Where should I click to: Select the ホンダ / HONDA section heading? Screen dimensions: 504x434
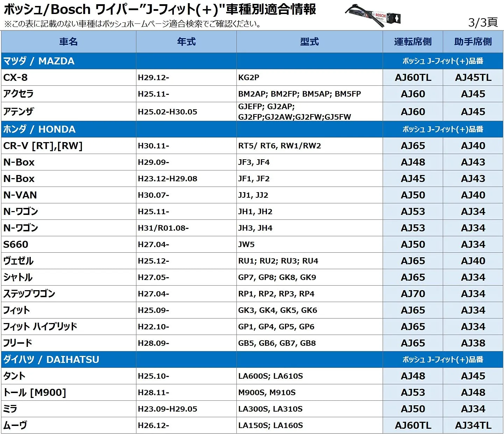pyautogui.click(x=39, y=129)
